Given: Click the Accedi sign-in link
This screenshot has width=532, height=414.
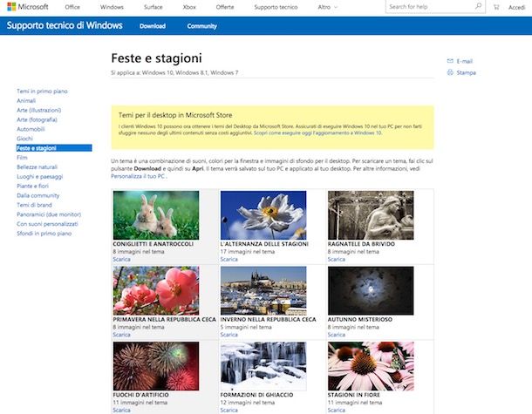Looking at the screenshot, I should pyautogui.click(x=516, y=7).
